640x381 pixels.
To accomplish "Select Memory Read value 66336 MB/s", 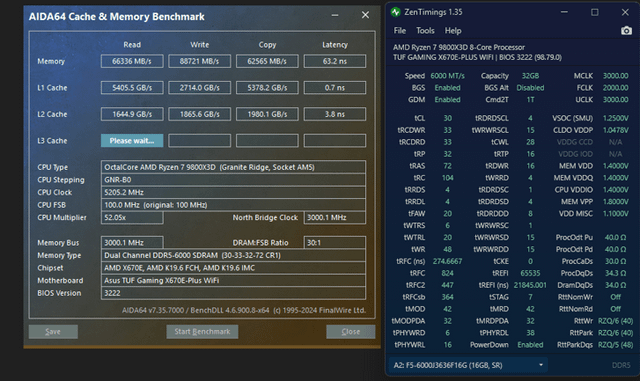I will [132, 61].
